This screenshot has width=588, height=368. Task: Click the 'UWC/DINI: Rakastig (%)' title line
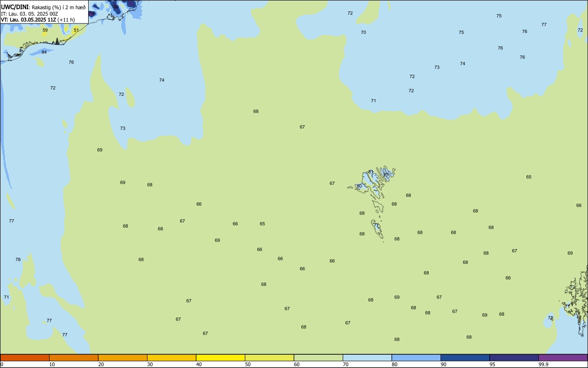pyautogui.click(x=43, y=7)
